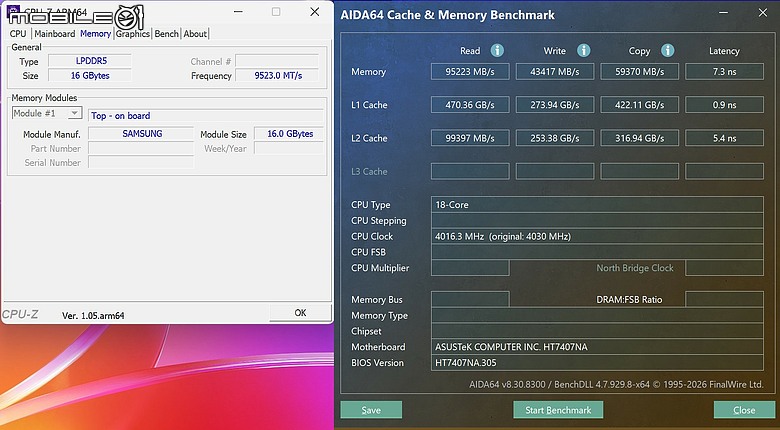Click AIDA64 version and copyright line
780x430 pixels.
tap(616, 384)
